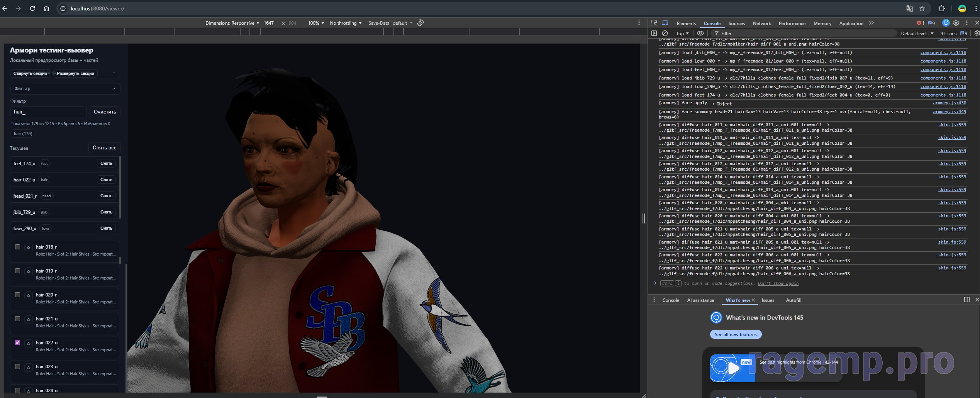The image size is (980, 398).
Task: Open the Issues drawer tab
Action: (768, 300)
